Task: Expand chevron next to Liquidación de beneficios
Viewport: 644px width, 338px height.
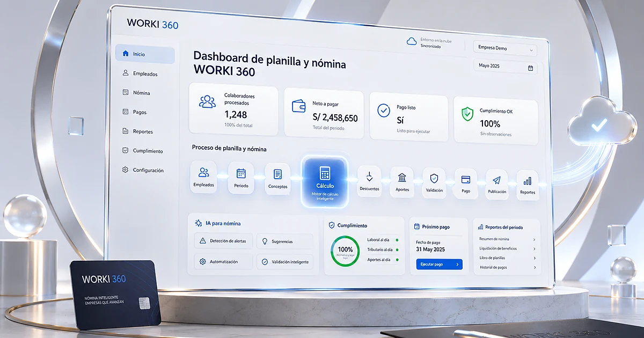Action: 534,249
